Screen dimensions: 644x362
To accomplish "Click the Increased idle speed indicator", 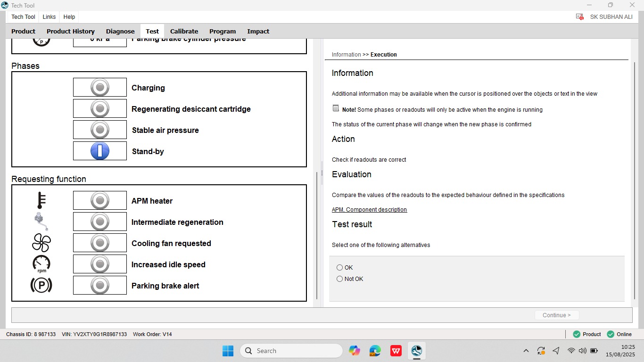I will coord(100,264).
